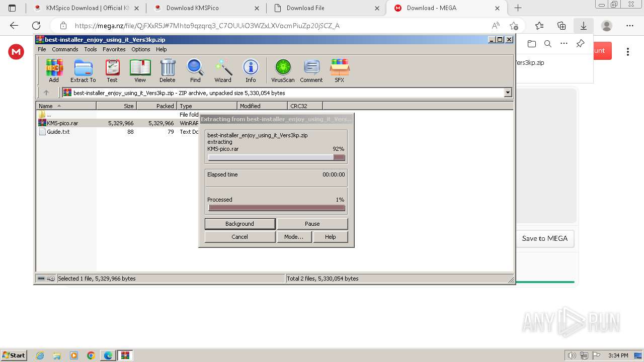Select KMS-pico.rar file row
644x362 pixels.
(x=118, y=123)
